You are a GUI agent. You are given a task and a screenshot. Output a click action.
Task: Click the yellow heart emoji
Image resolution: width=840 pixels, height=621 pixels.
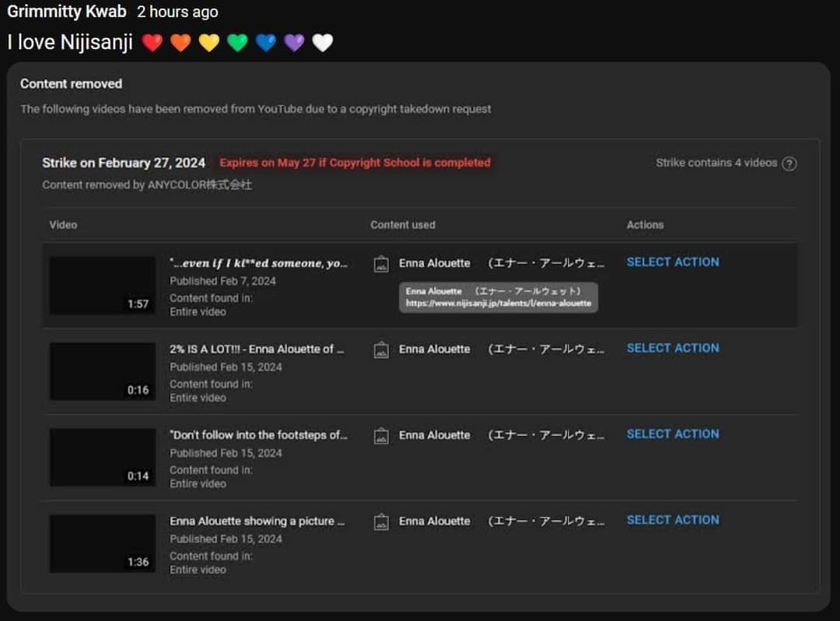coord(209,42)
